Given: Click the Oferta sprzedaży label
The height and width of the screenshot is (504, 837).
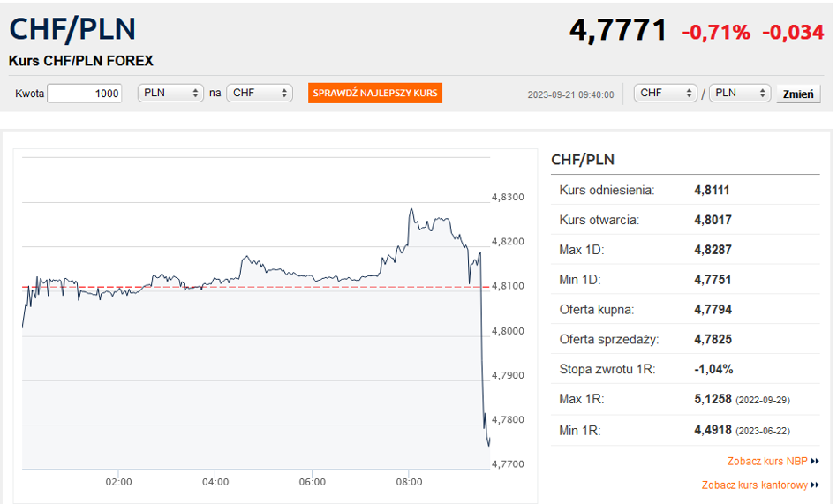Looking at the screenshot, I should [x=609, y=340].
